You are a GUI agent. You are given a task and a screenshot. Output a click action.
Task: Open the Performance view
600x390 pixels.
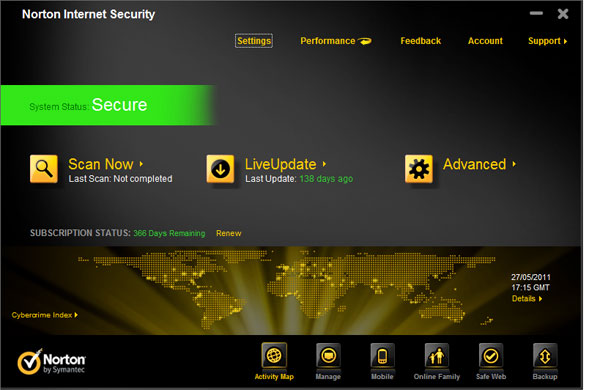[328, 41]
